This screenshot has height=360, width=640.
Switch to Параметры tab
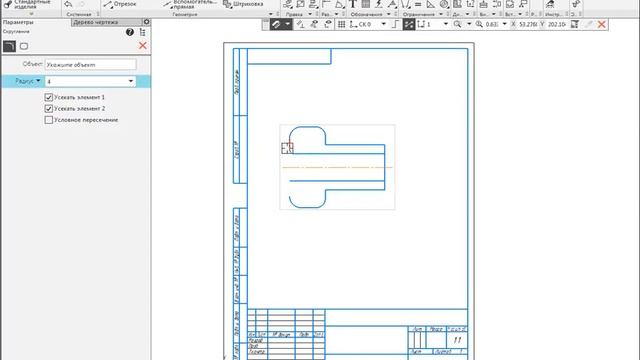pos(18,22)
